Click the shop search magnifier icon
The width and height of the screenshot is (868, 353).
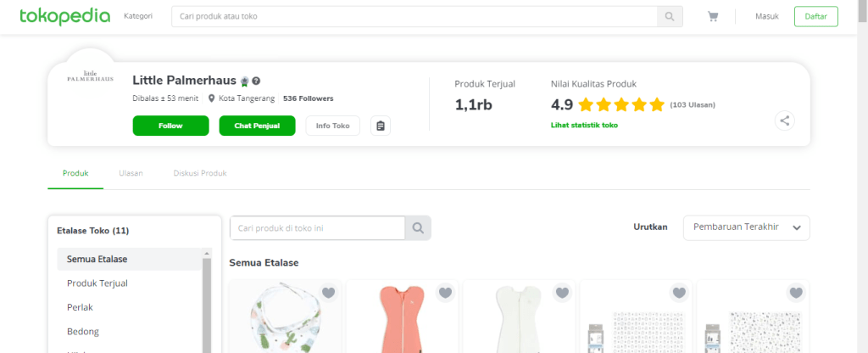click(x=418, y=227)
